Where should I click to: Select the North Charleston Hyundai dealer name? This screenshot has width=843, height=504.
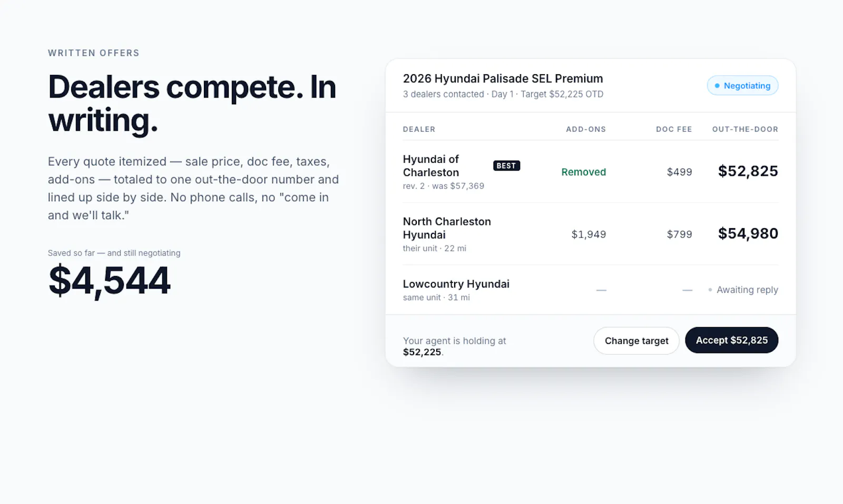coord(447,228)
